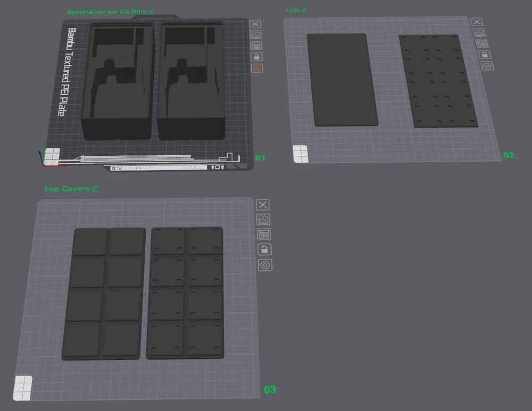The image size is (532, 411).
Task: Rename the Lids plate via pencil icon
Action: point(304,10)
